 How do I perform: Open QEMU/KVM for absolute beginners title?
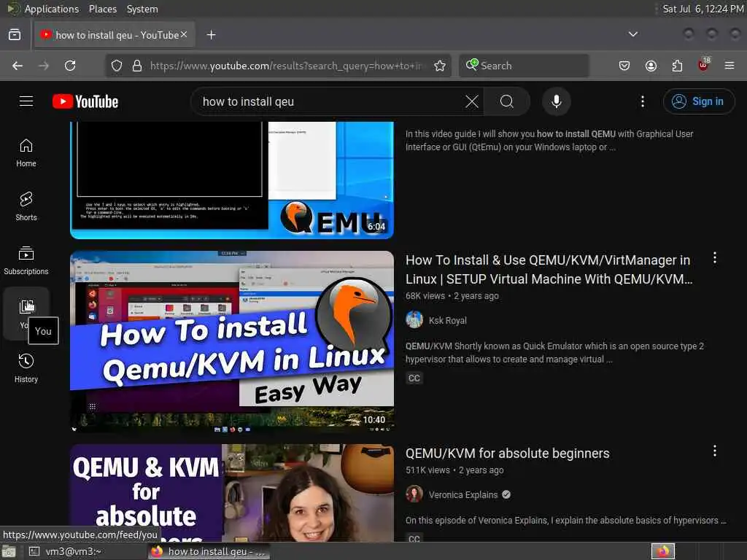tap(508, 454)
